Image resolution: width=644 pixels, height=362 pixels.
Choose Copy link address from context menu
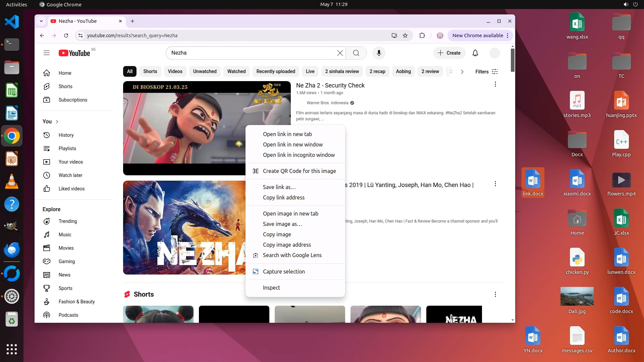coord(283,197)
